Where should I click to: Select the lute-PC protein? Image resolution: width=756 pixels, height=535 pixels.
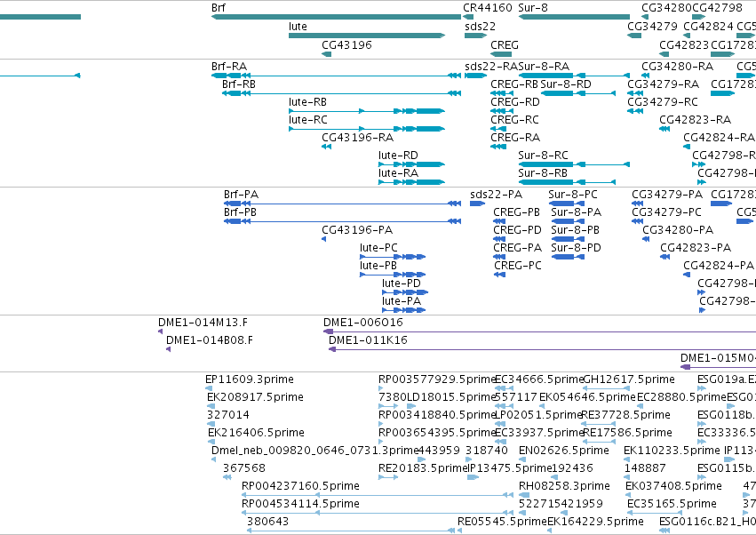pos(393,257)
